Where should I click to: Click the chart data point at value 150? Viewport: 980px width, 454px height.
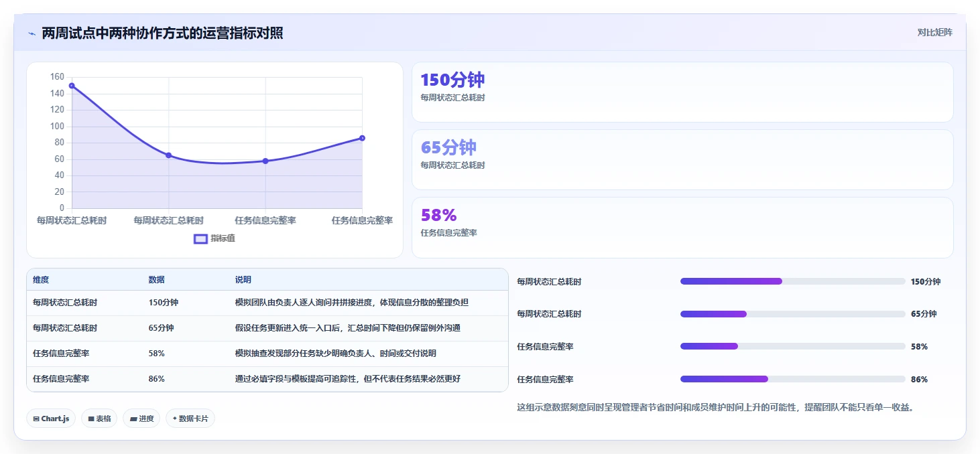[x=72, y=86]
